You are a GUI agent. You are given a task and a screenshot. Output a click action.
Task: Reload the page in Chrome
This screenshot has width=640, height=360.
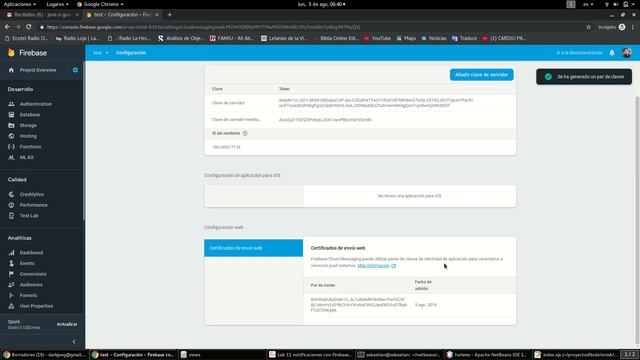coord(29,27)
